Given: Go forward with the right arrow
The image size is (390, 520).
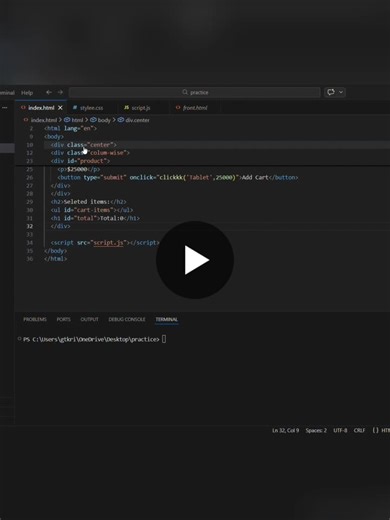Looking at the screenshot, I should pyautogui.click(x=60, y=92).
